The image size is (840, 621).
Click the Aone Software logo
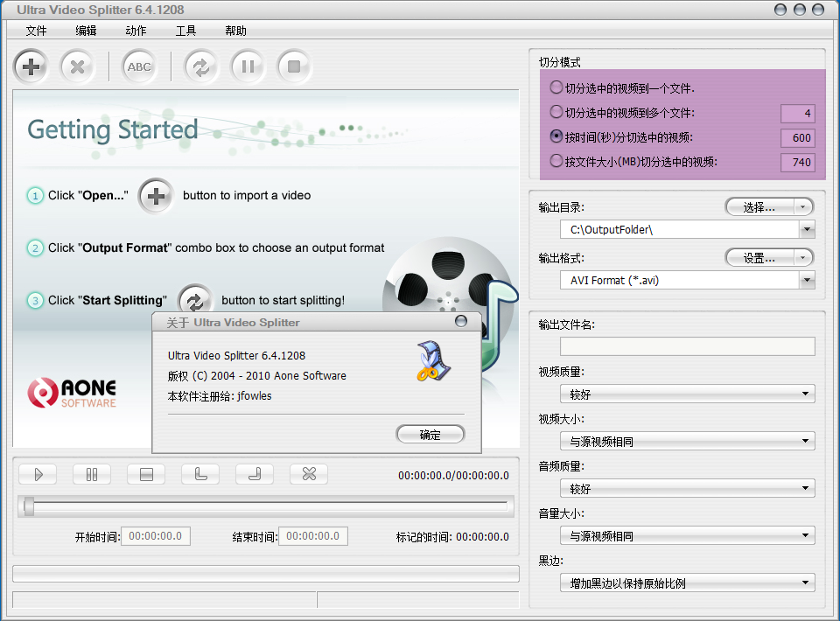coord(72,393)
